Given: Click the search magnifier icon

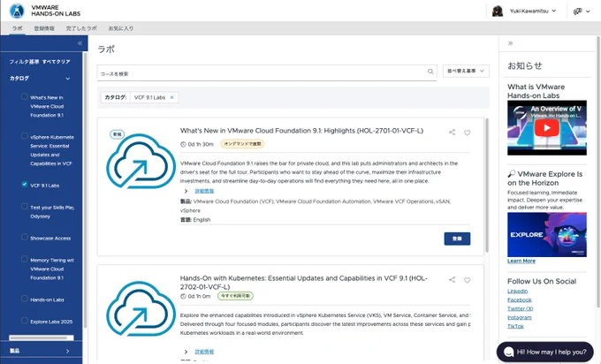Looking at the screenshot, I should click(430, 72).
